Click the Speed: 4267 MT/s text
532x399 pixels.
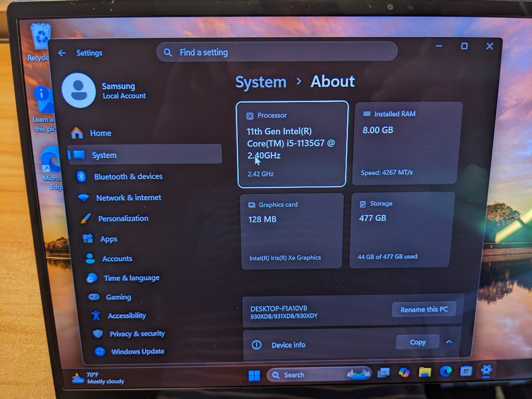point(387,173)
